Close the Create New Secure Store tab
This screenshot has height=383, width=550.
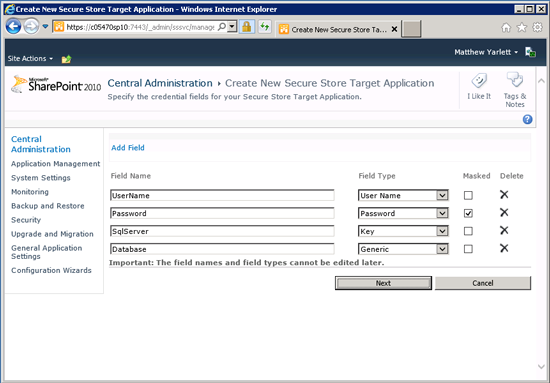pos(394,29)
